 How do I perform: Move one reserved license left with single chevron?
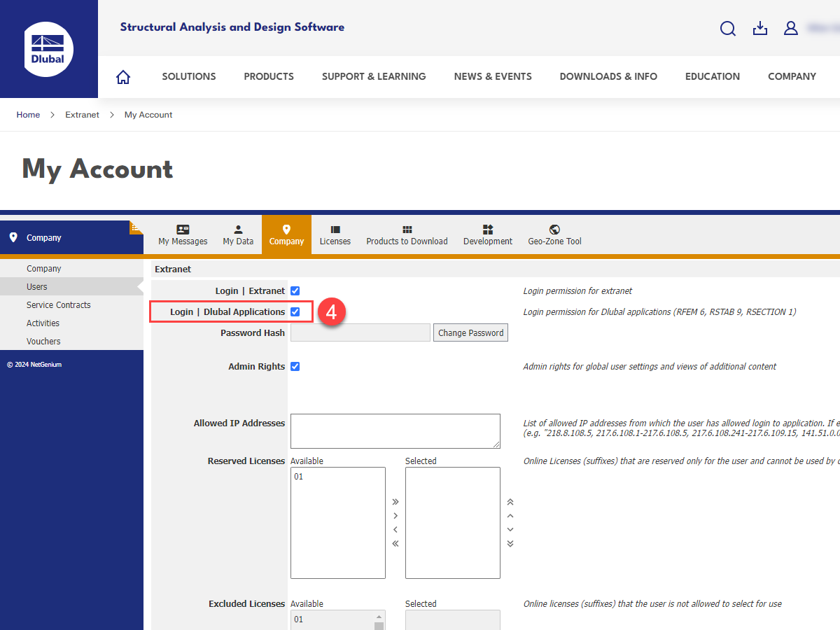[x=395, y=530]
